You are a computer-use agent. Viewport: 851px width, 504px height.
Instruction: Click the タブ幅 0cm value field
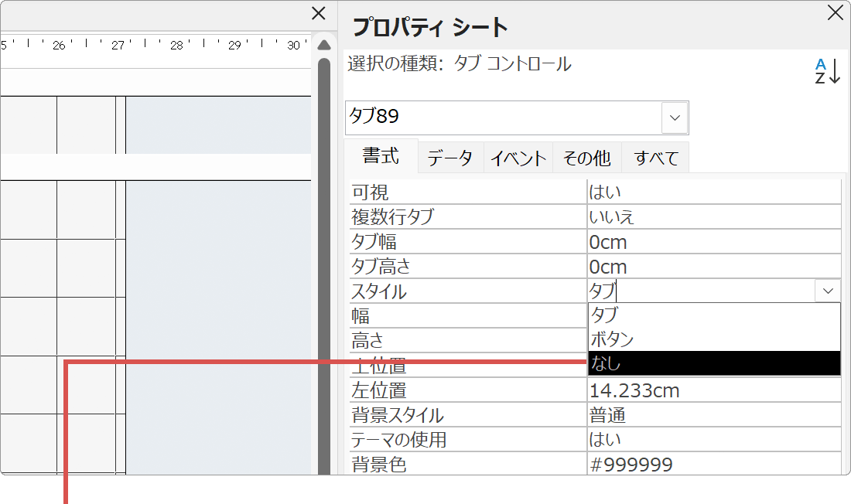pyautogui.click(x=696, y=241)
